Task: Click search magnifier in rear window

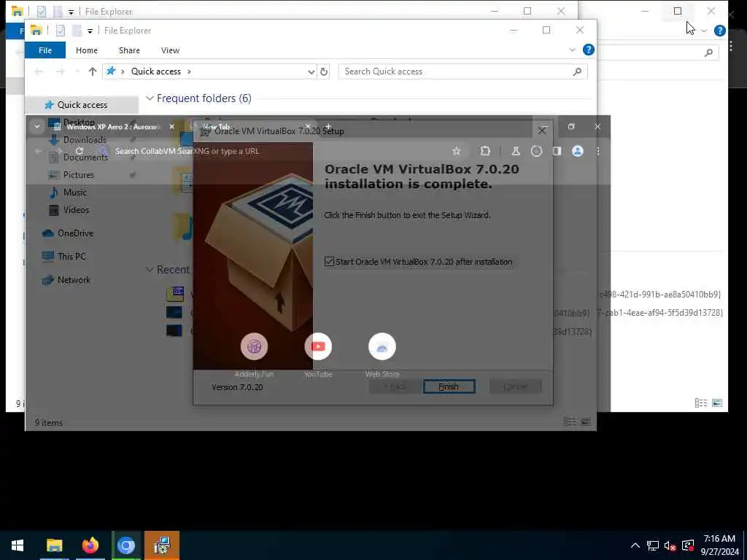Action: point(708,52)
